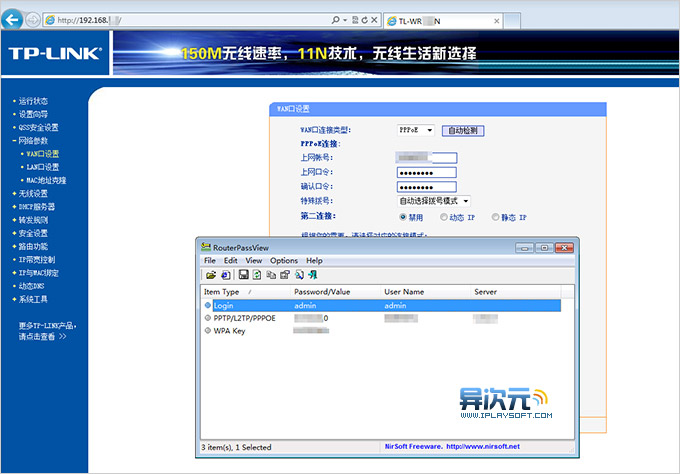Image resolution: width=680 pixels, height=474 pixels.
Task: Click the Save Selected Items toolbar icon
Action: point(243,274)
